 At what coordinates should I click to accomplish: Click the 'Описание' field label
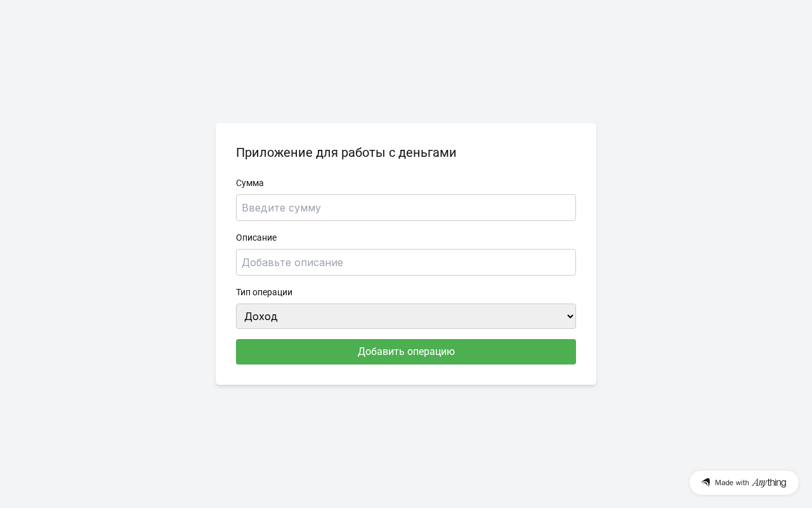pyautogui.click(x=256, y=237)
